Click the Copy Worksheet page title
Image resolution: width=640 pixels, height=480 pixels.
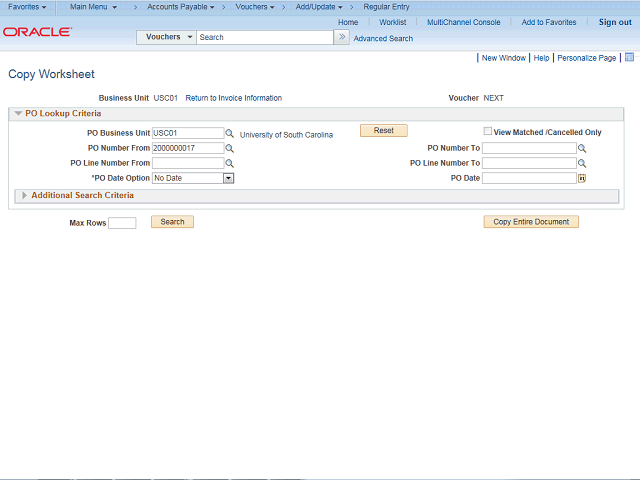tap(51, 74)
